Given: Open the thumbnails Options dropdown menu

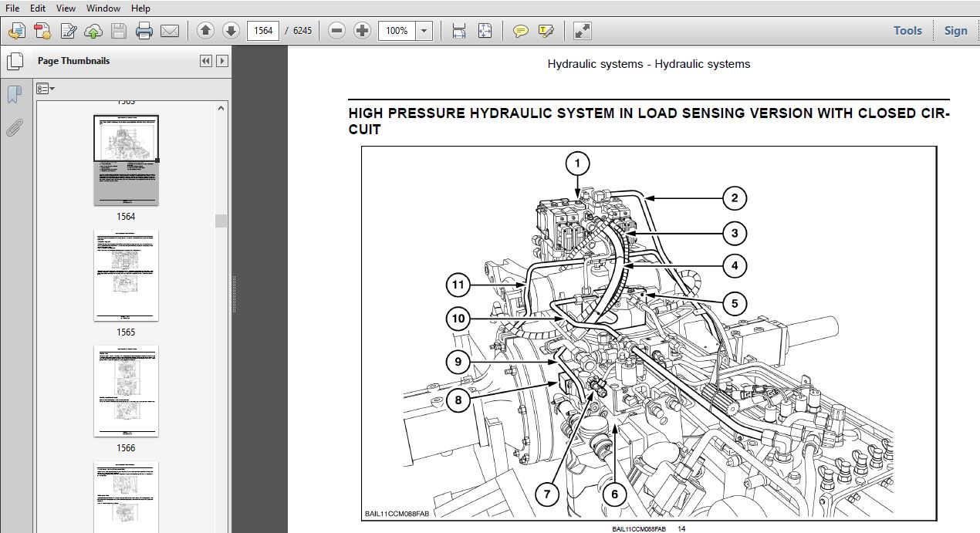Looking at the screenshot, I should (46, 89).
